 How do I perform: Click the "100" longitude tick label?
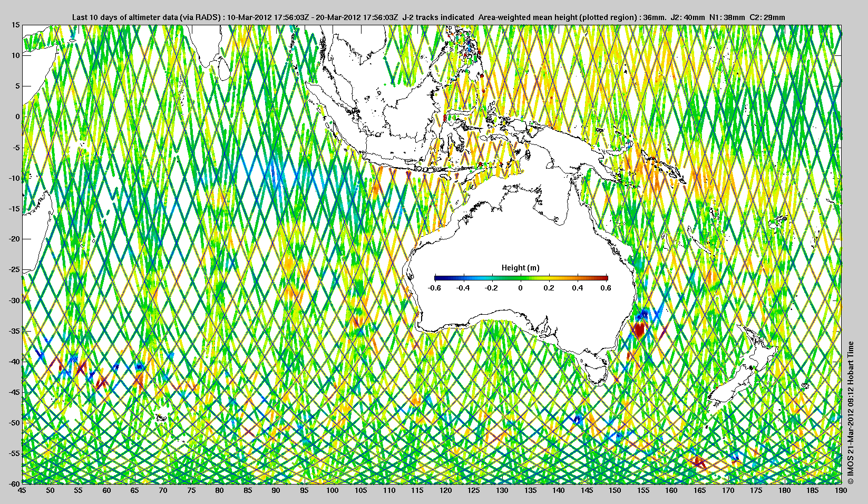(333, 490)
